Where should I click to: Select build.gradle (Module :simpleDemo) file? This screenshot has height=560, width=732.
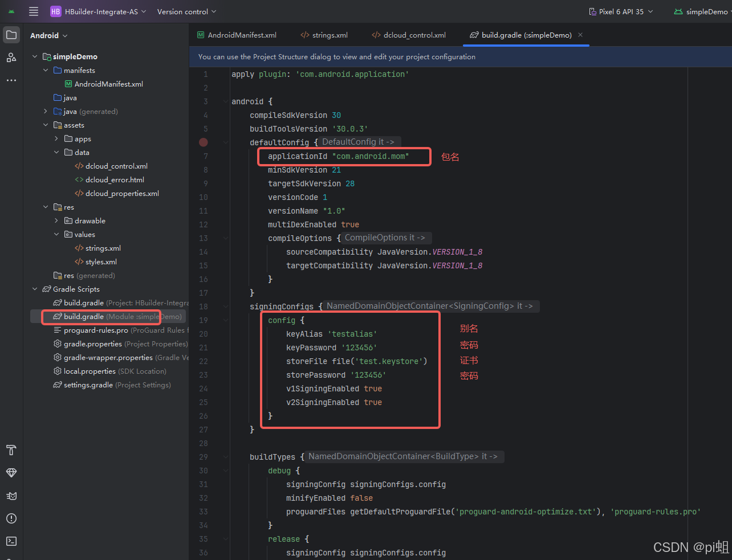pyautogui.click(x=117, y=316)
